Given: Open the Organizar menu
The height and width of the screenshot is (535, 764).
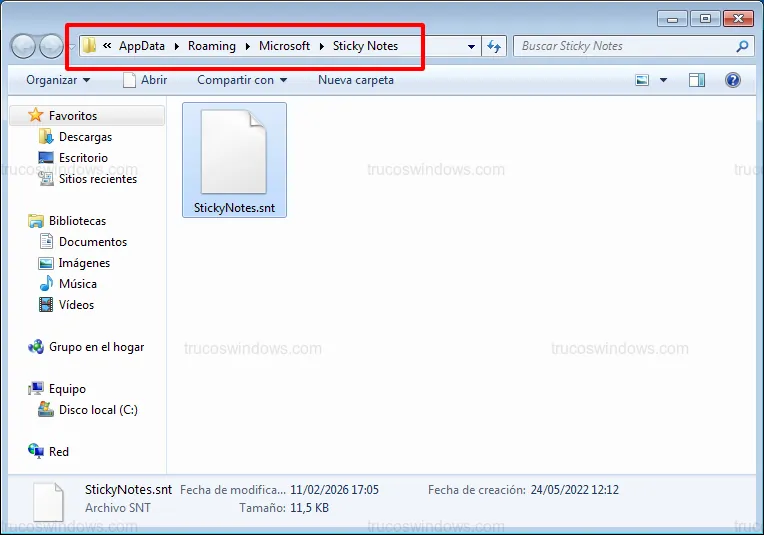Looking at the screenshot, I should click(58, 80).
